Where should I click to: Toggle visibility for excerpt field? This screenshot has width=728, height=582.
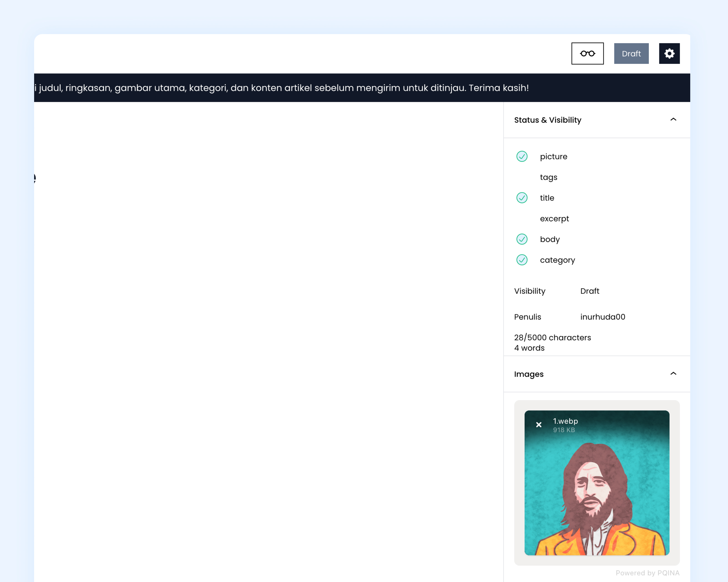(x=522, y=218)
